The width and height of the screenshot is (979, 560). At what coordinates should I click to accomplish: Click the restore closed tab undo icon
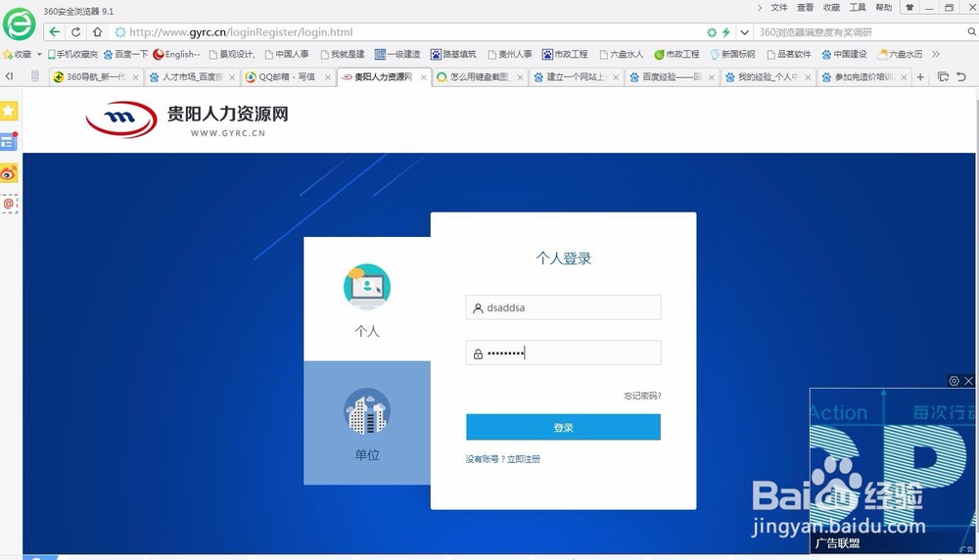[961, 76]
